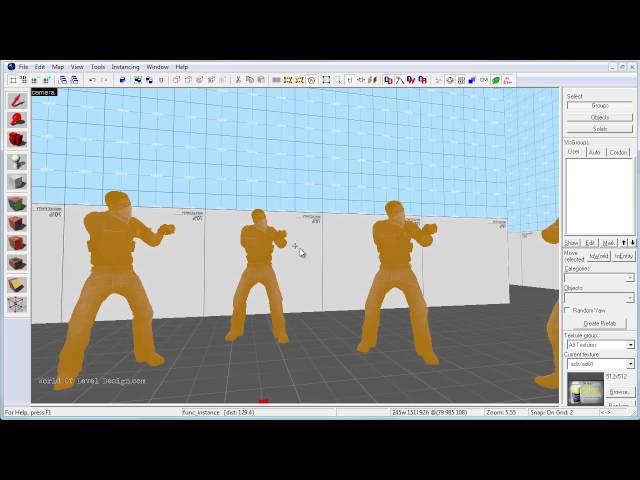Viewport: 640px width, 480px height.
Task: Click the save window state icon
Action: tap(74, 80)
